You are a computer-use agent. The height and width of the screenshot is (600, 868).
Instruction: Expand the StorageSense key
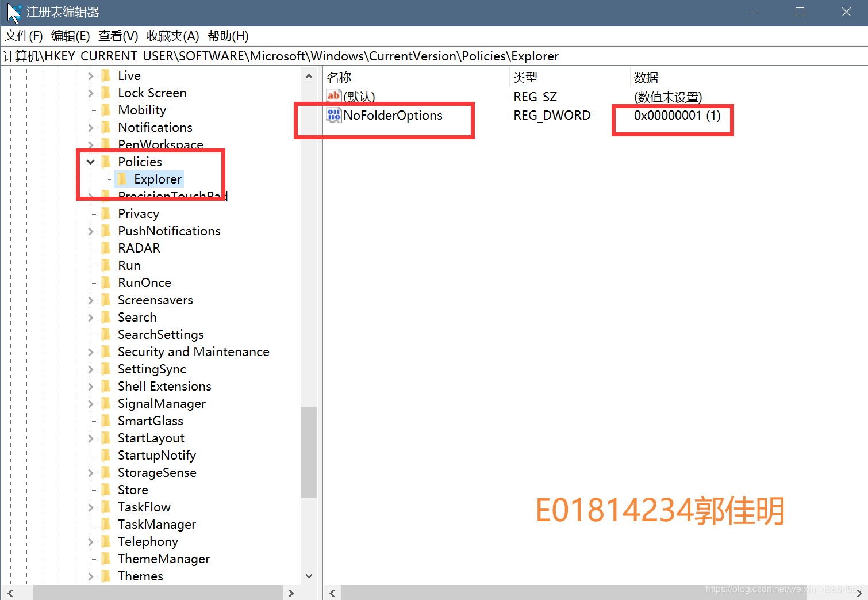click(x=90, y=473)
